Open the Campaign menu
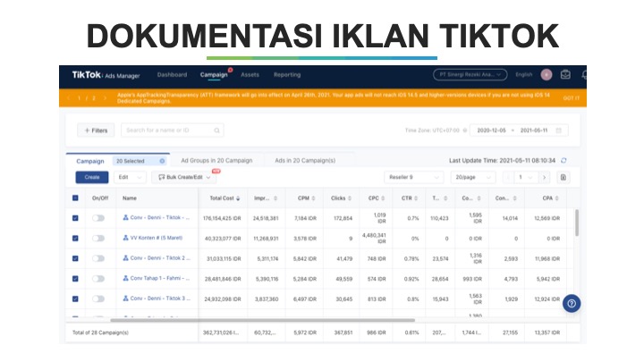 214,75
